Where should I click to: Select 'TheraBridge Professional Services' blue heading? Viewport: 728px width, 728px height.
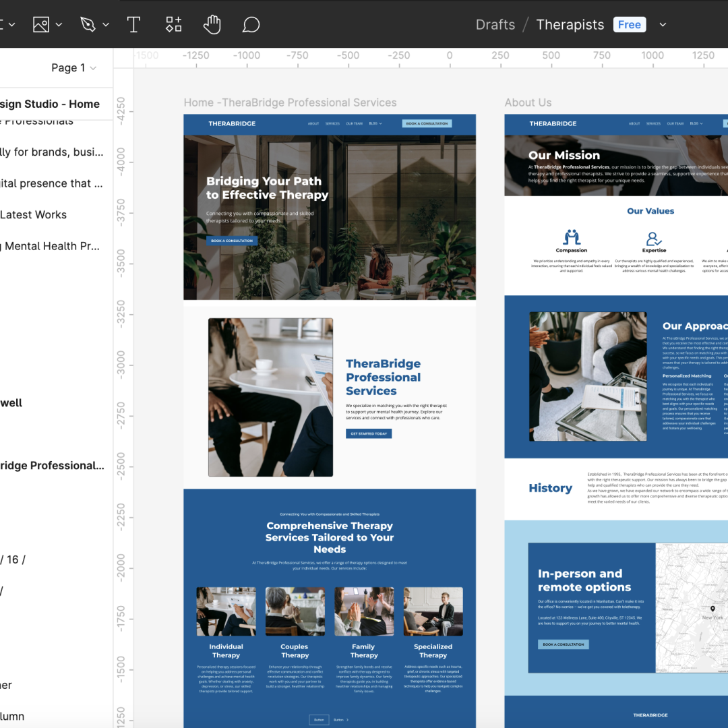click(384, 377)
